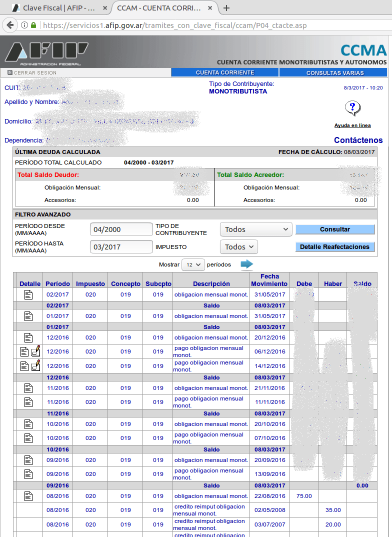392x537 pixels.
Task: Open document icon for 12/2016 payment dated 06/12/2016
Action: (24, 351)
